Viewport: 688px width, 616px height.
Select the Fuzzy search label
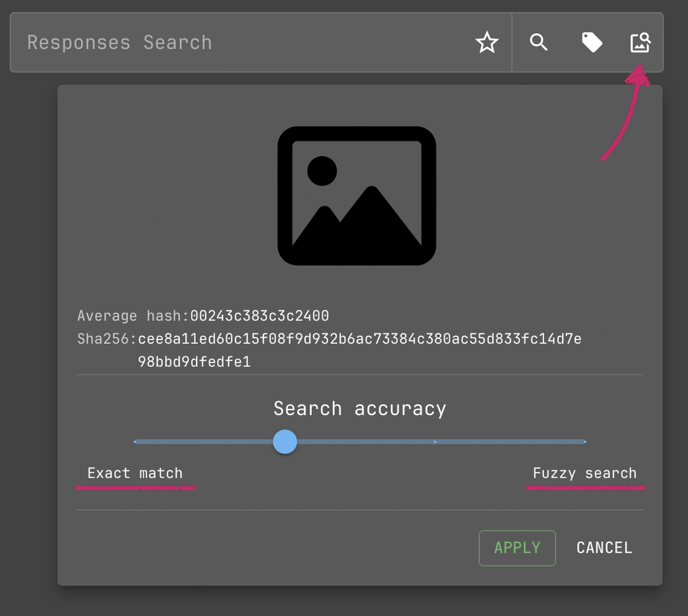click(x=584, y=473)
